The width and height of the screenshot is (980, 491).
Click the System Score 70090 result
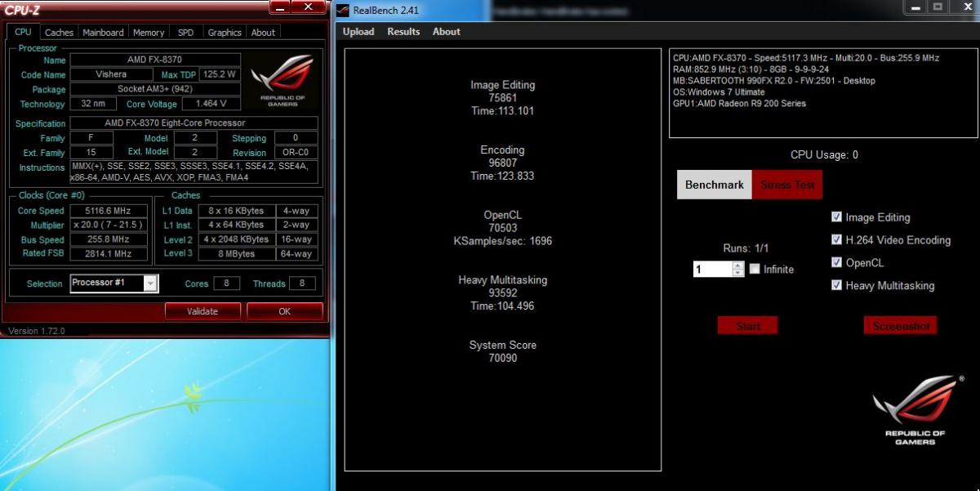503,358
